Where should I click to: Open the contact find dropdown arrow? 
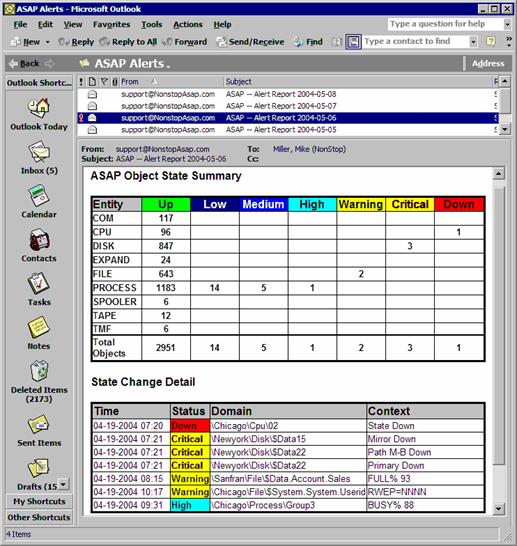pyautogui.click(x=473, y=42)
